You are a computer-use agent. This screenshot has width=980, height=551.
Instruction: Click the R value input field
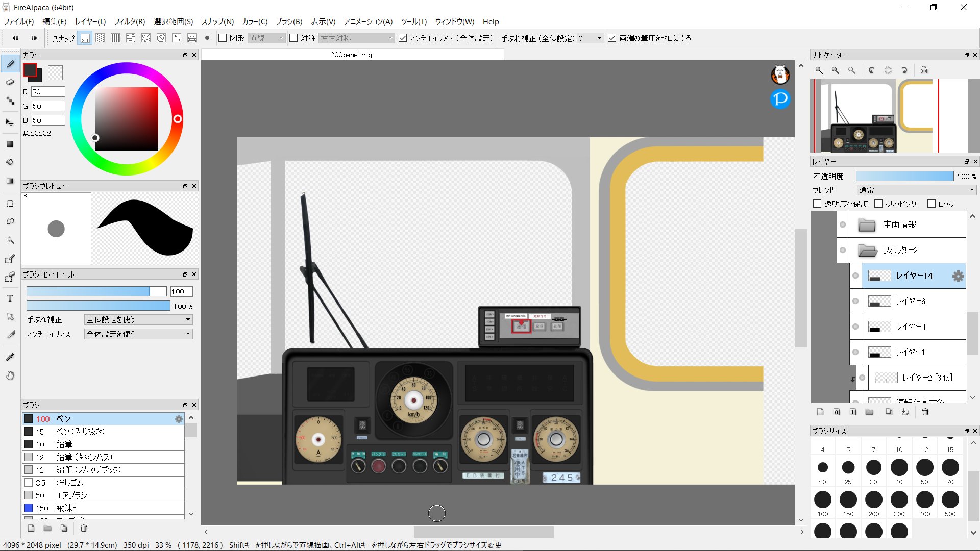[x=48, y=92]
